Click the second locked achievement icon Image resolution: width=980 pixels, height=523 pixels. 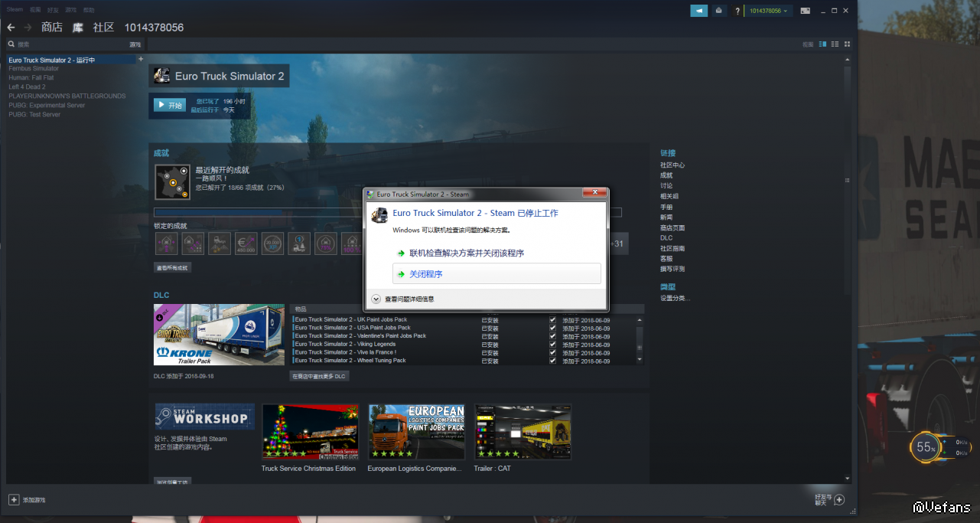(x=193, y=244)
